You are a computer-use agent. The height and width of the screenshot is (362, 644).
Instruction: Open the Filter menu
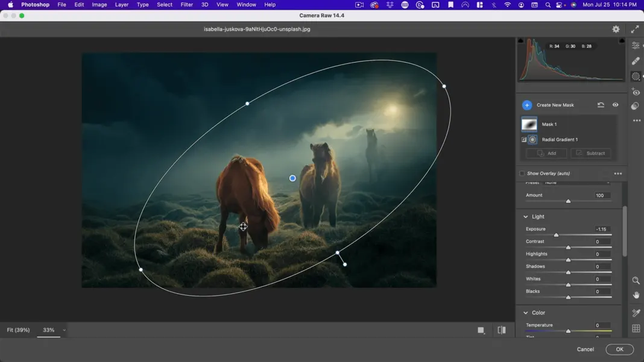click(186, 4)
